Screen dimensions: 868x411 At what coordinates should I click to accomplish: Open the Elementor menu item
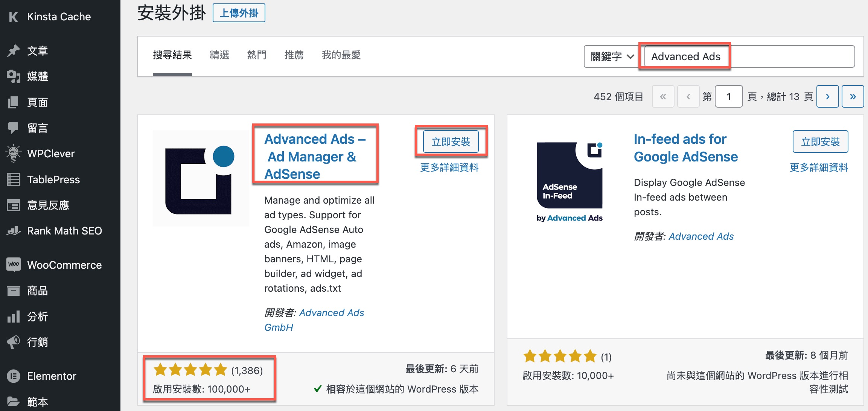(60, 376)
